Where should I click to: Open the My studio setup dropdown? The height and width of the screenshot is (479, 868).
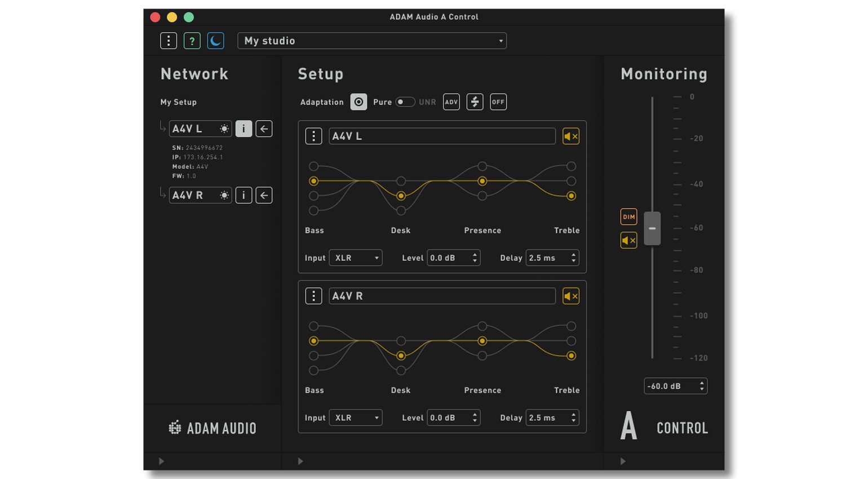pos(372,41)
